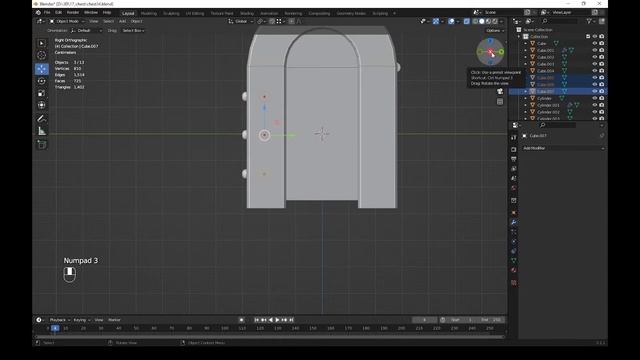Open the viewport Select menu
Viewport: 640px width, 360px height.
coord(108,21)
